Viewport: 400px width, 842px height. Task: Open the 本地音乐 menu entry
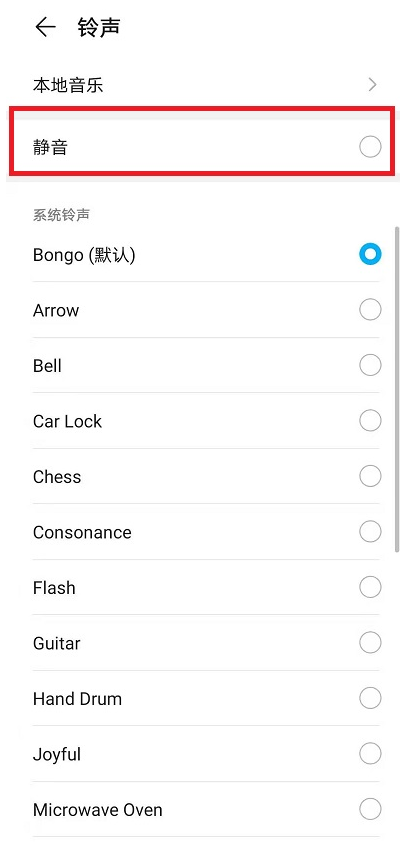[x=200, y=85]
